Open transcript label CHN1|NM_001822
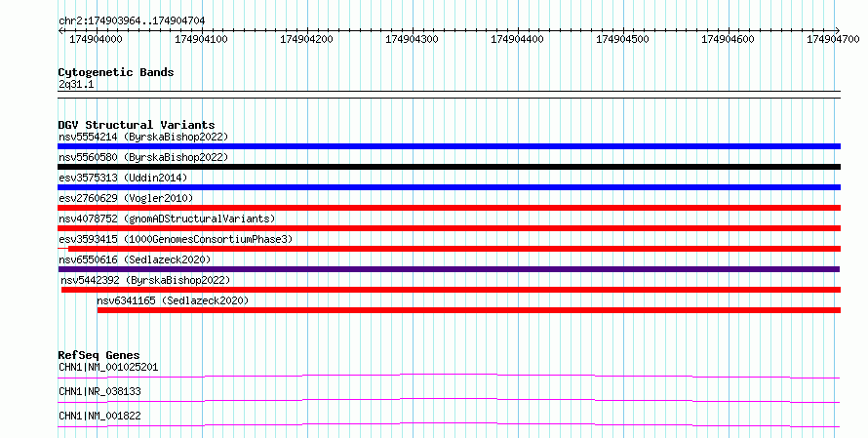The width and height of the screenshot is (868, 438). 99,416
